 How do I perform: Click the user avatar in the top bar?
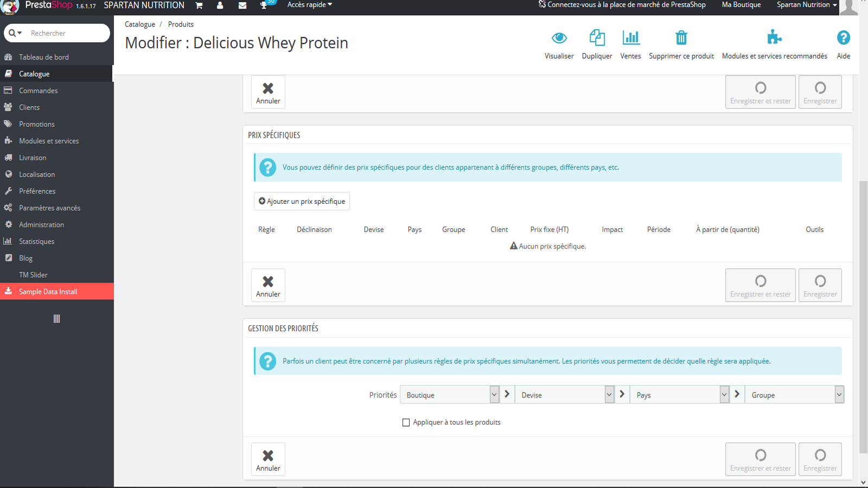tap(848, 7)
